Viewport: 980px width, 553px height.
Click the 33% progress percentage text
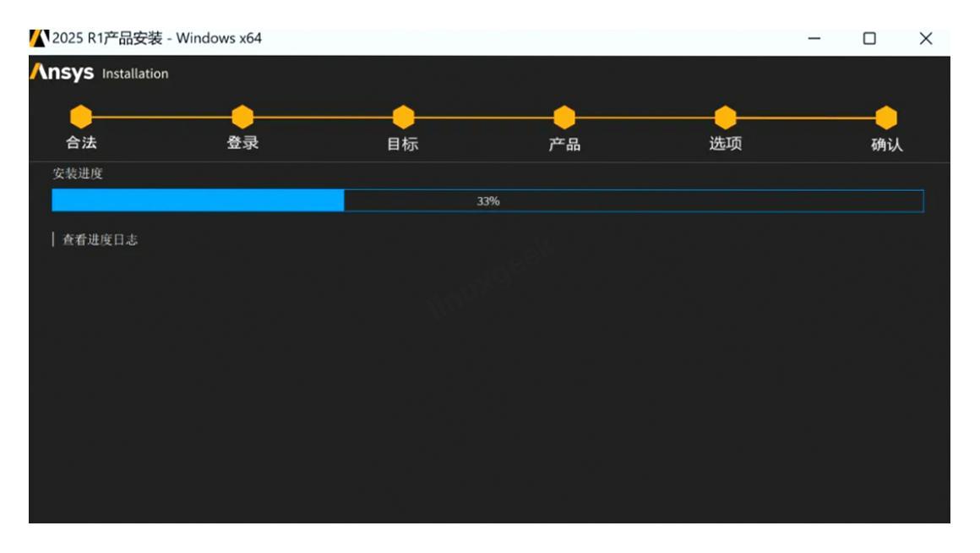[x=488, y=200]
